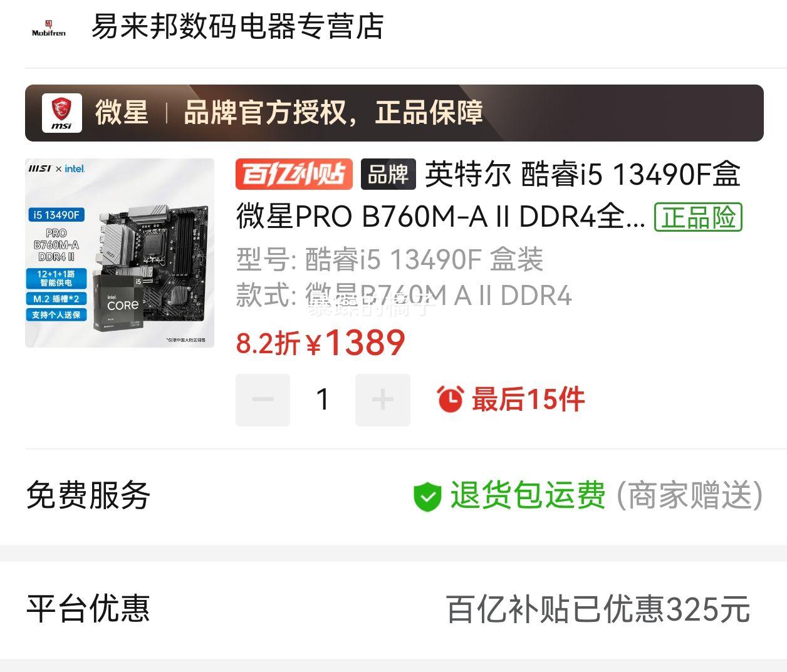
Task: Tap the green shield checkmark icon
Action: point(427,497)
